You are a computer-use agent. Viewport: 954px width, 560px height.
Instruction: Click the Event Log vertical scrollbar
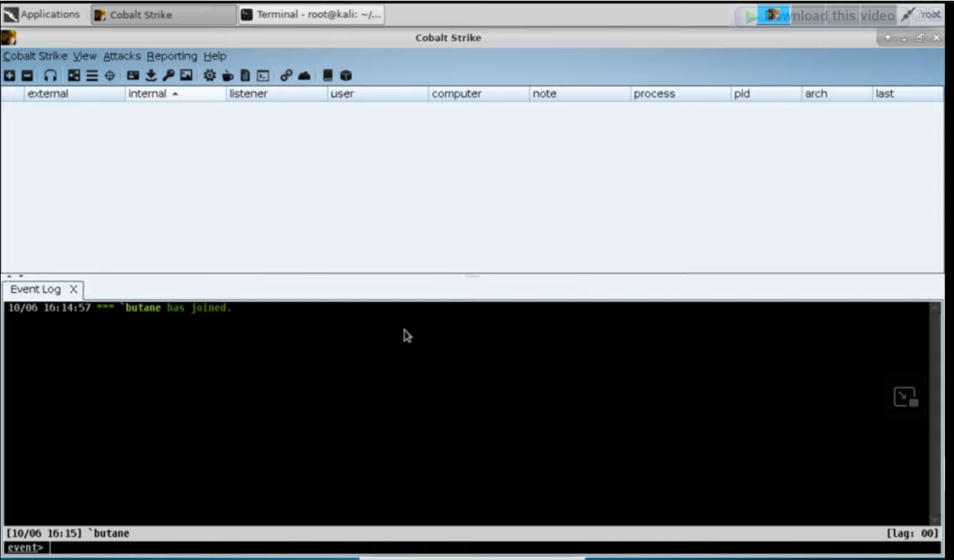tap(935, 414)
